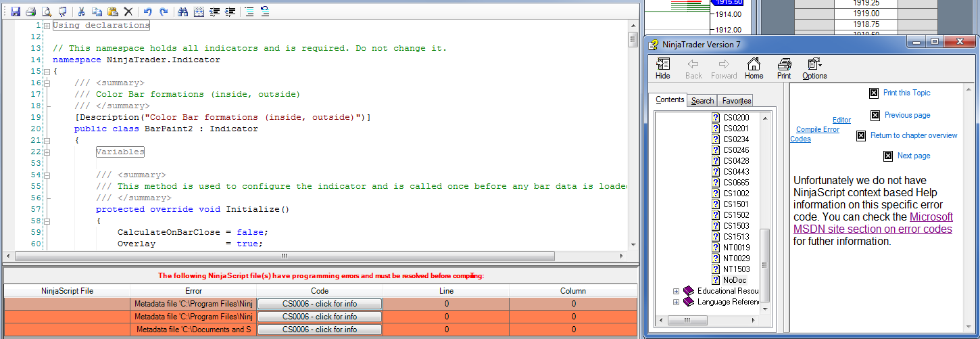Switch to the Search tab
980x339 pixels.
702,101
